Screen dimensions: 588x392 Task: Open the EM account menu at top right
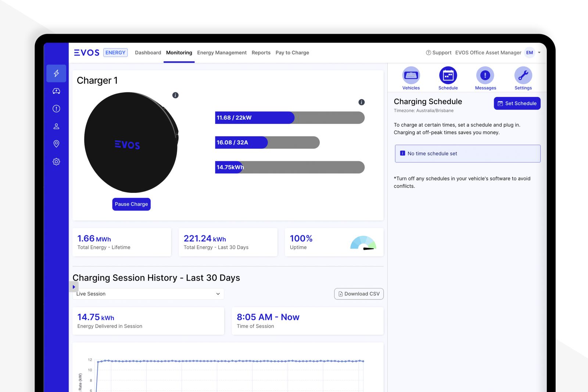[x=529, y=53]
